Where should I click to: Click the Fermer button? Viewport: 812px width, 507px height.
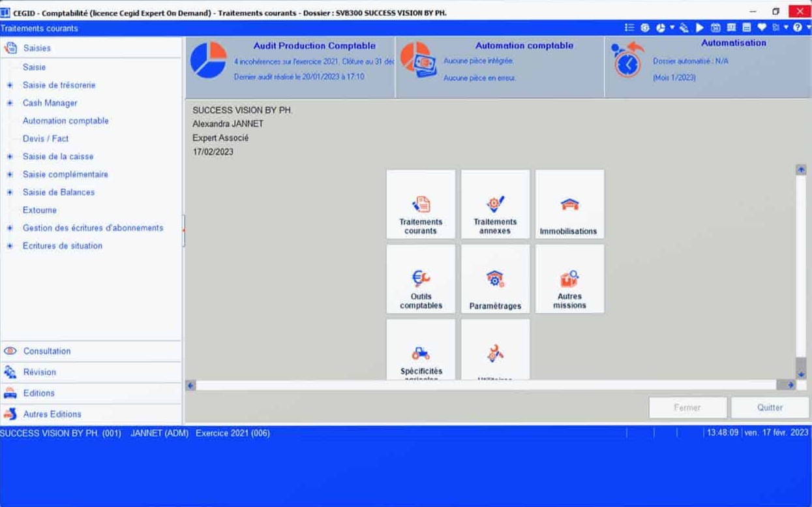coord(687,407)
